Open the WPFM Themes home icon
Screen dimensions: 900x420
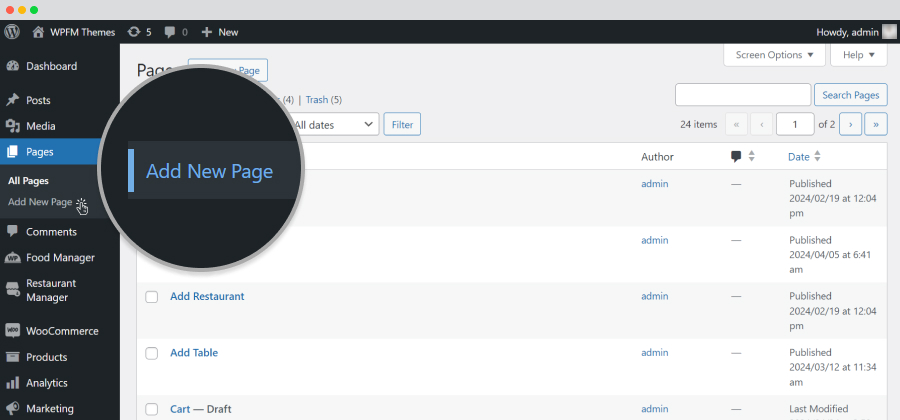[x=38, y=32]
